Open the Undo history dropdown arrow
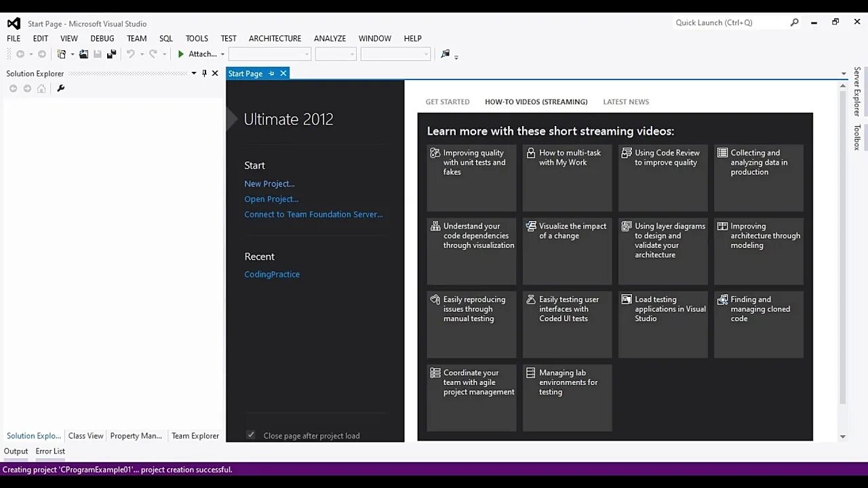This screenshot has width=868, height=488. 142,54
